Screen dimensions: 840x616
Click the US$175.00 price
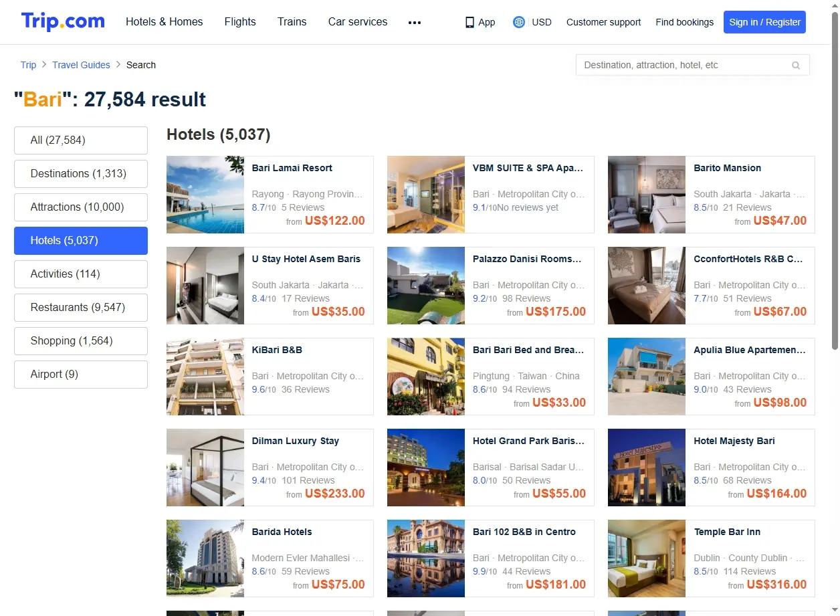point(556,312)
